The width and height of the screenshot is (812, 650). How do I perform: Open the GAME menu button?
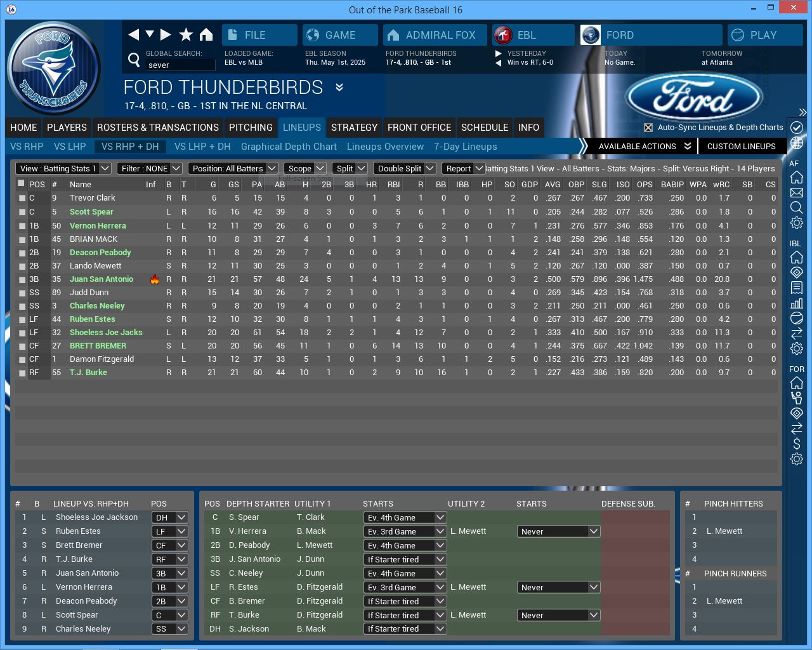(340, 35)
